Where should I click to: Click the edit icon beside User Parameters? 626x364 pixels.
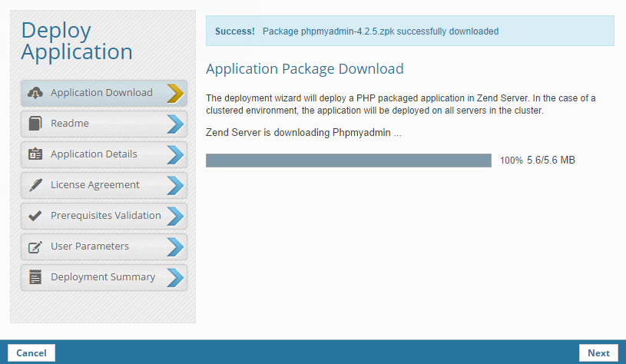point(35,247)
